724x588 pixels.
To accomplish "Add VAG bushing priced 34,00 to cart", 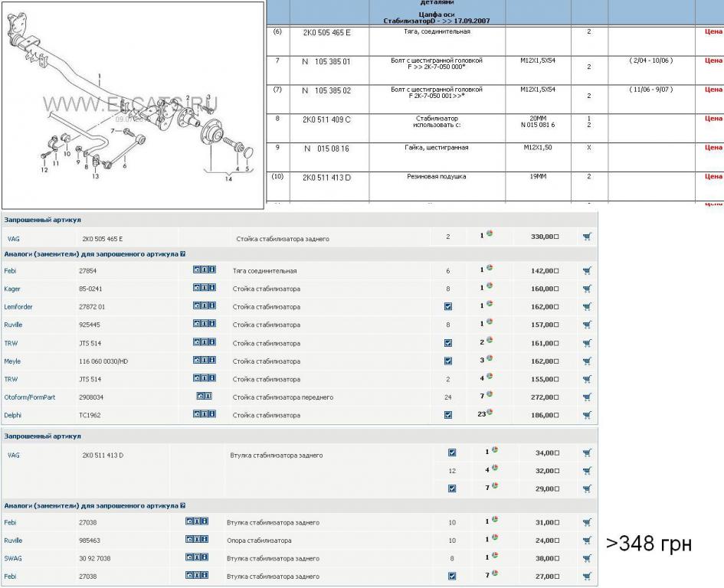I will click(587, 453).
